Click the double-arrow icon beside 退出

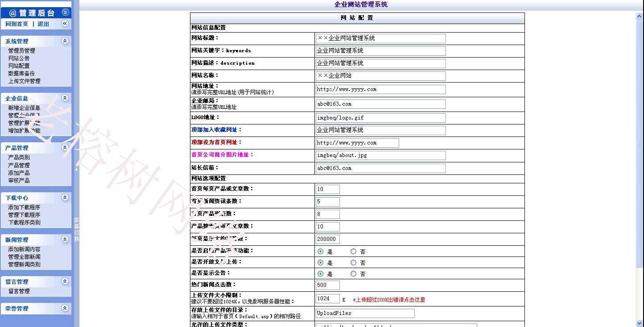[65, 24]
